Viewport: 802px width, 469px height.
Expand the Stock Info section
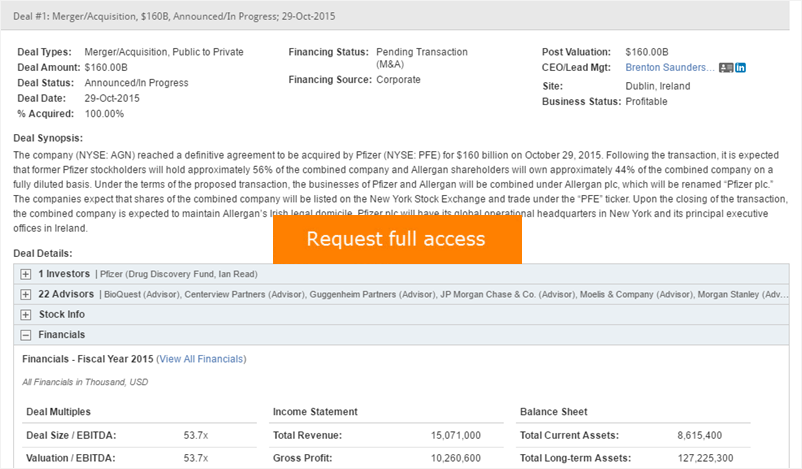point(26,315)
